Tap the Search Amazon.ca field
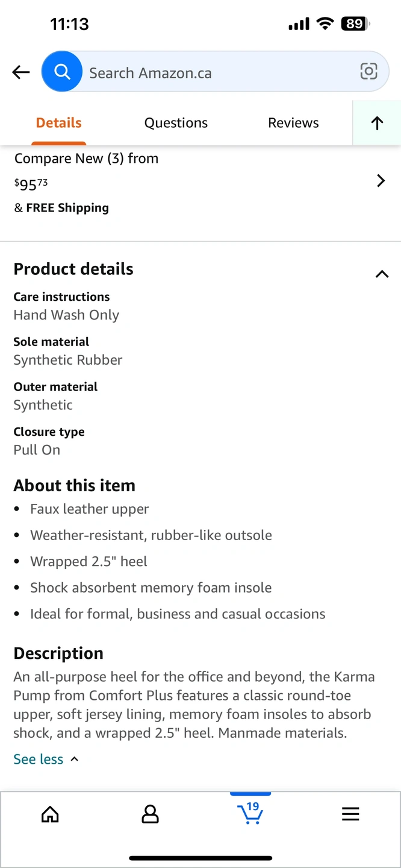401x868 pixels. (x=217, y=73)
